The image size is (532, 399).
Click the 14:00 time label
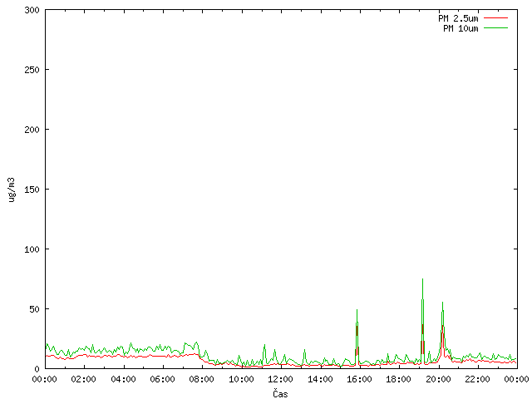[320, 379]
